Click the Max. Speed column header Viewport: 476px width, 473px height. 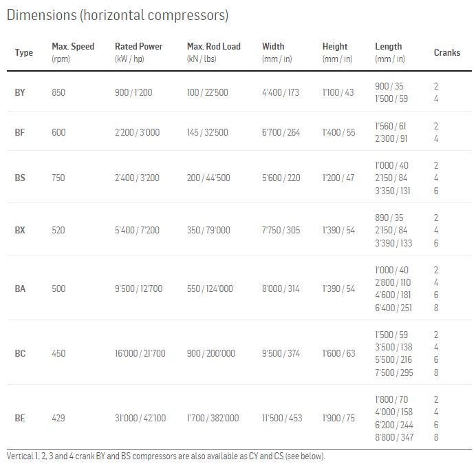pos(73,47)
